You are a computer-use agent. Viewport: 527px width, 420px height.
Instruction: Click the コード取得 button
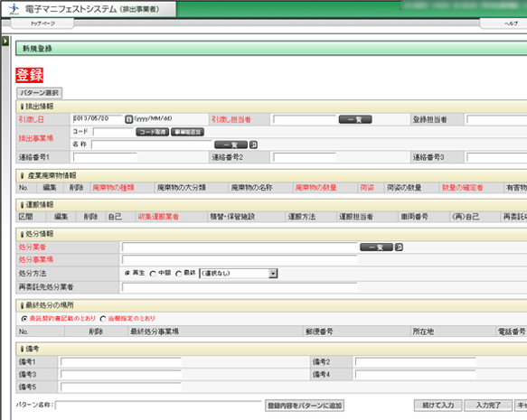tap(153, 132)
